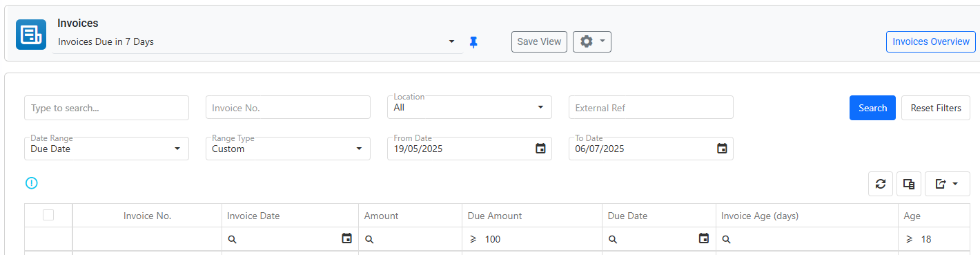Viewport: 980px width, 255px height.
Task: Expand the Location dropdown
Action: (x=469, y=107)
